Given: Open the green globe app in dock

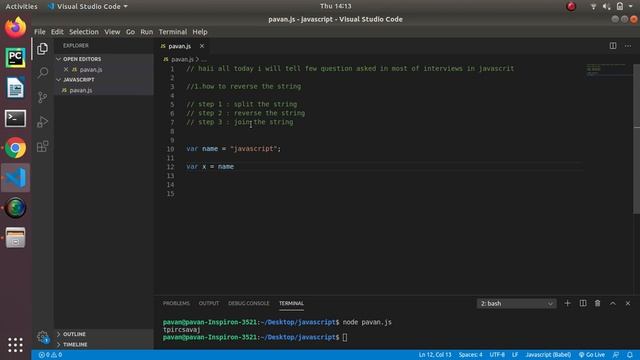Looking at the screenshot, I should pyautogui.click(x=16, y=208).
